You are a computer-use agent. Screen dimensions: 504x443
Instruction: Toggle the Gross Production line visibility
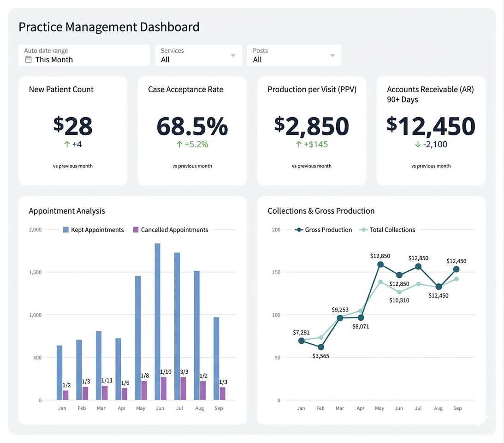(x=323, y=229)
